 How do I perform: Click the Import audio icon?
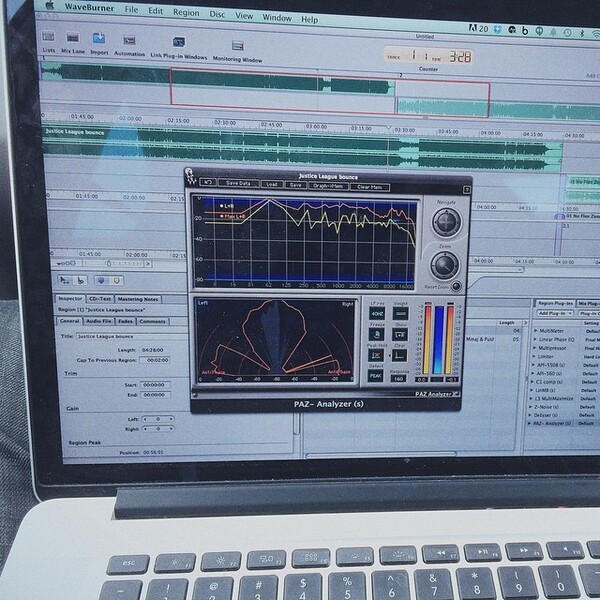(x=99, y=38)
